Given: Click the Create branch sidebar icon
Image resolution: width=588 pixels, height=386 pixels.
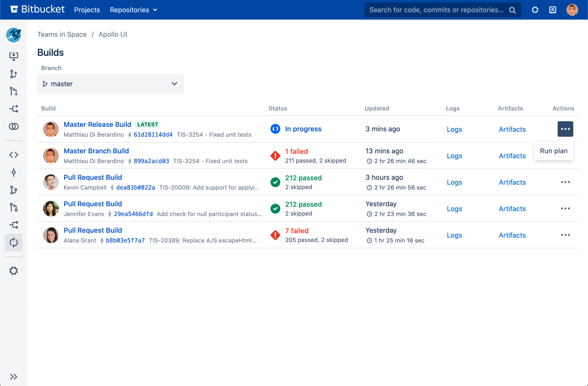Looking at the screenshot, I should 14,74.
